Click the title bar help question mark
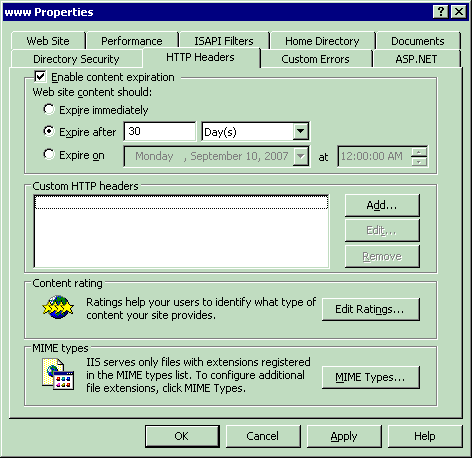Screen dimensions: 472x458 [440, 12]
